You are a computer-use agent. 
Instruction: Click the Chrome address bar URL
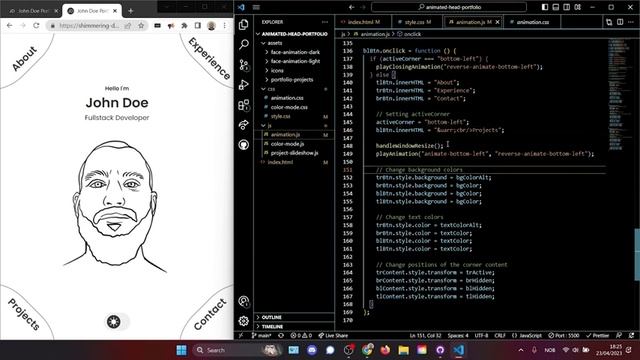tap(89, 25)
